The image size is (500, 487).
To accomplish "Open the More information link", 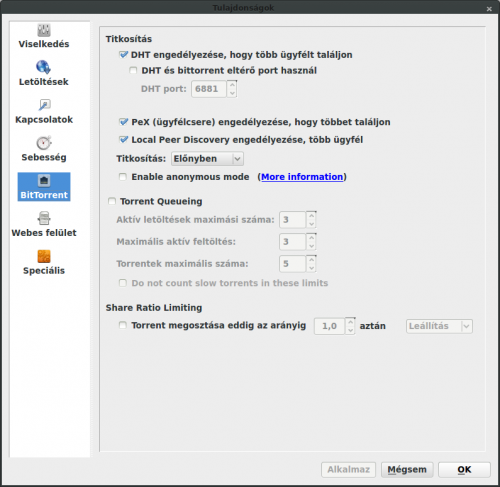I will 302,177.
